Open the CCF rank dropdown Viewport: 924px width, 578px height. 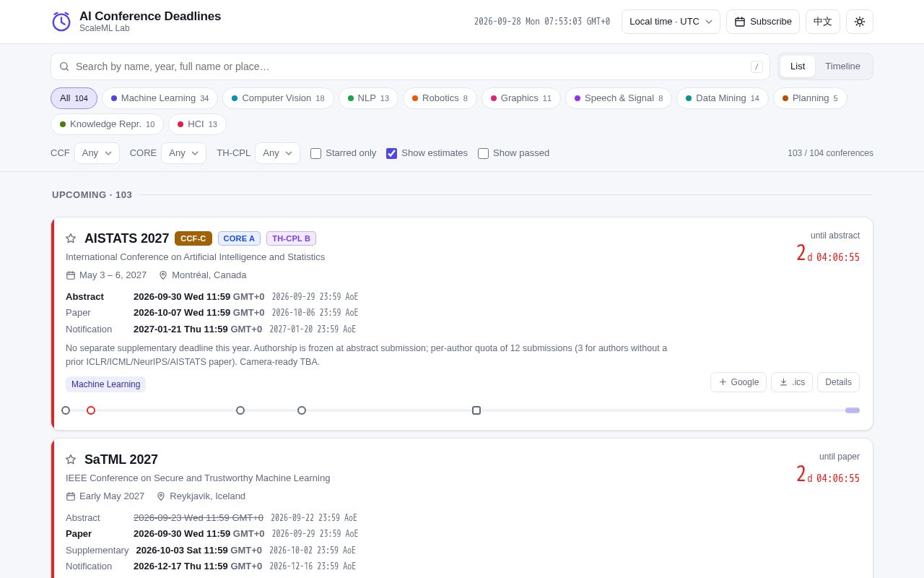(x=97, y=153)
